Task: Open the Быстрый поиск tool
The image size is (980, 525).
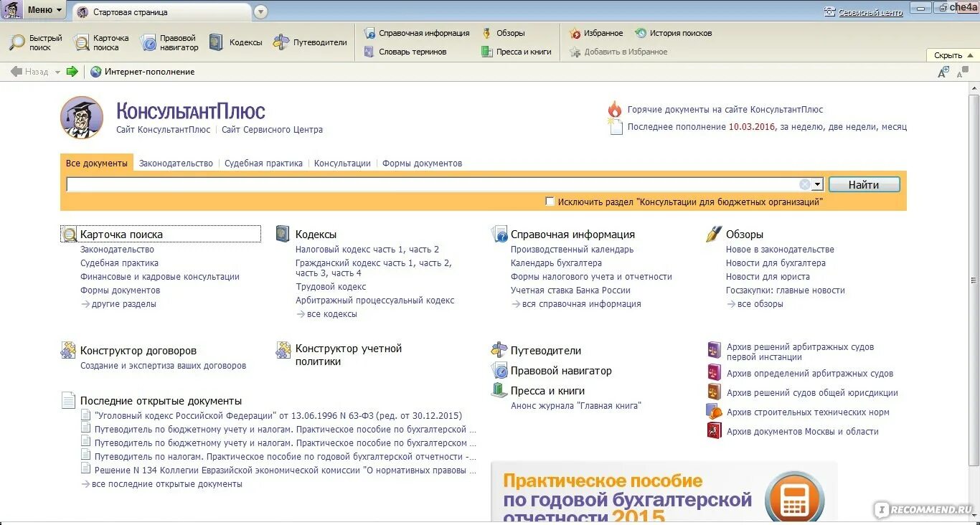Action: click(36, 43)
